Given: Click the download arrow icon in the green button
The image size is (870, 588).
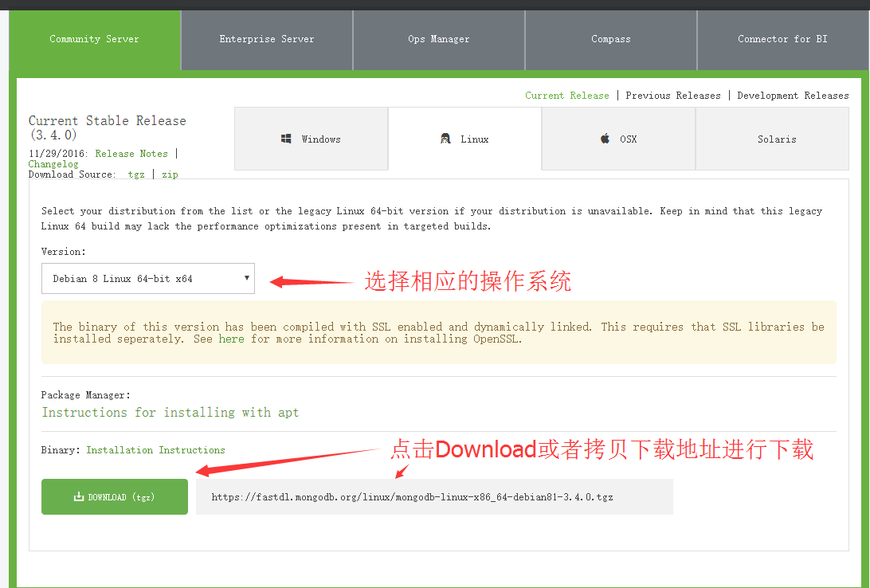Looking at the screenshot, I should click(79, 496).
